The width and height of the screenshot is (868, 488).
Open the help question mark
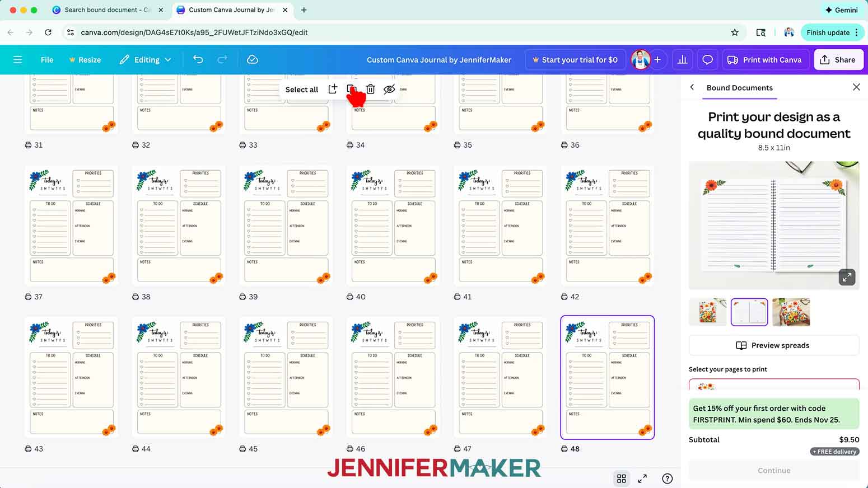click(x=667, y=478)
